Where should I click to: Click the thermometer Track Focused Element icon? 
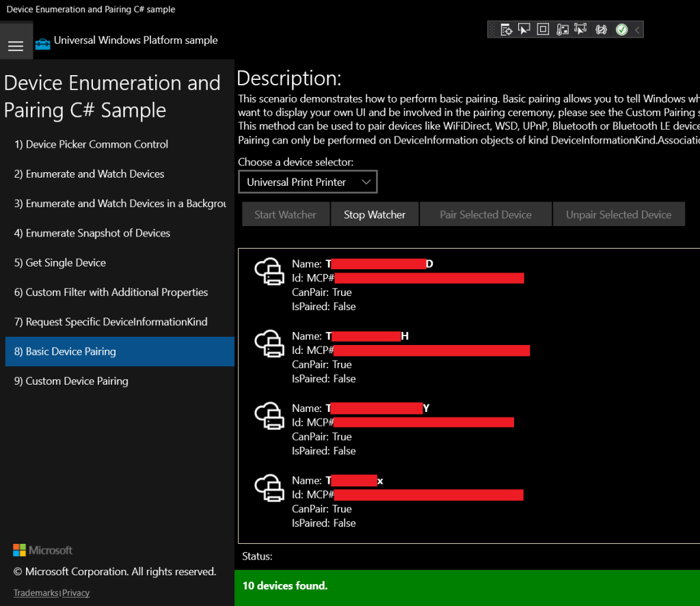(x=562, y=29)
